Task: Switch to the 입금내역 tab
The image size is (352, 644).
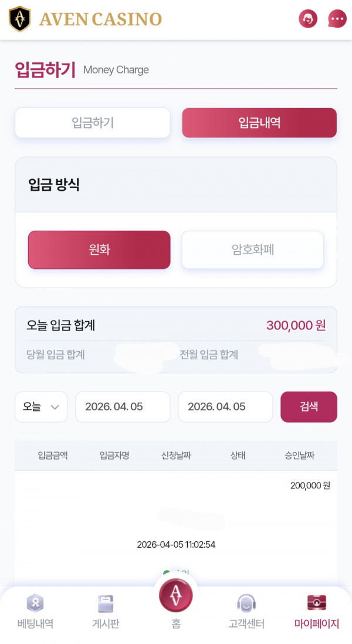Action: [x=259, y=123]
